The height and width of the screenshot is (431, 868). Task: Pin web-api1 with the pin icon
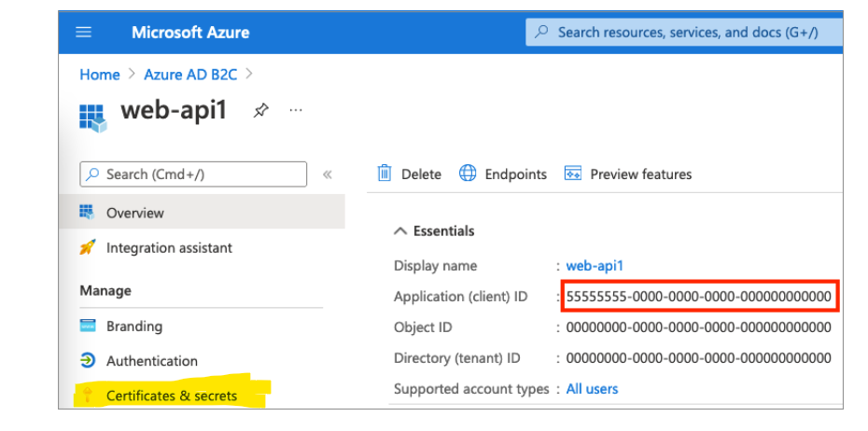[260, 111]
